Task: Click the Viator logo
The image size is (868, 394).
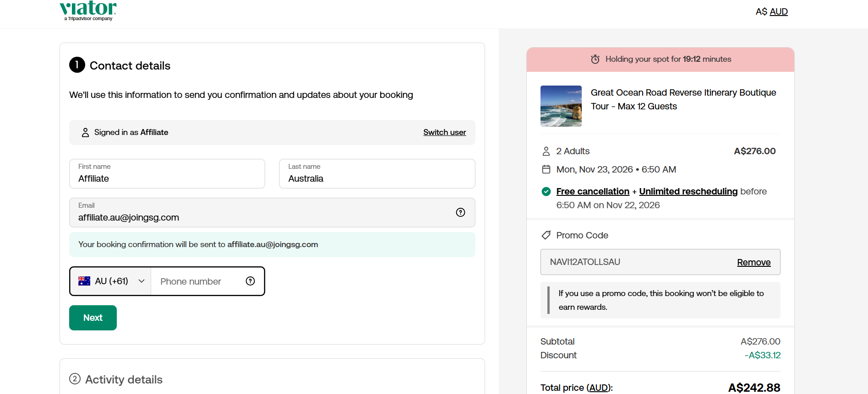Action: 88,11
